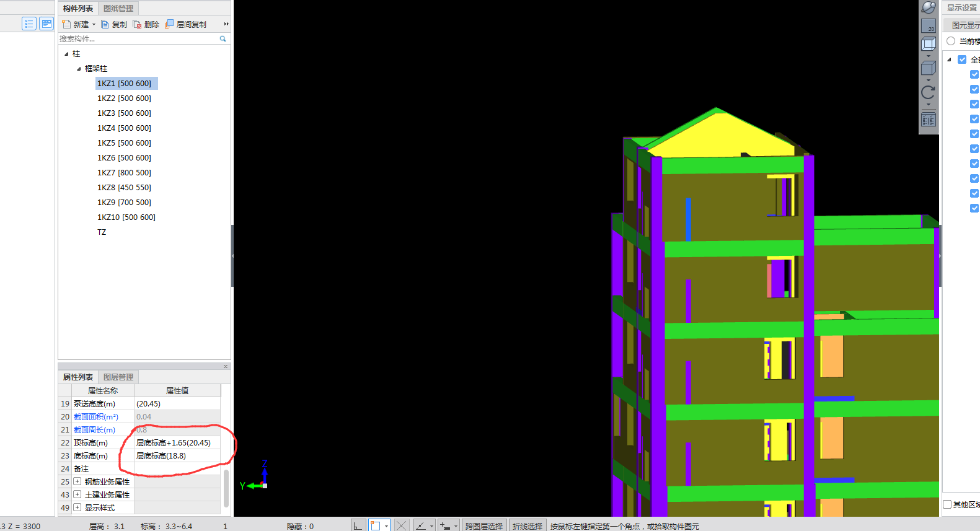
Task: Click the rectangle selection mode icon
Action: 375,525
